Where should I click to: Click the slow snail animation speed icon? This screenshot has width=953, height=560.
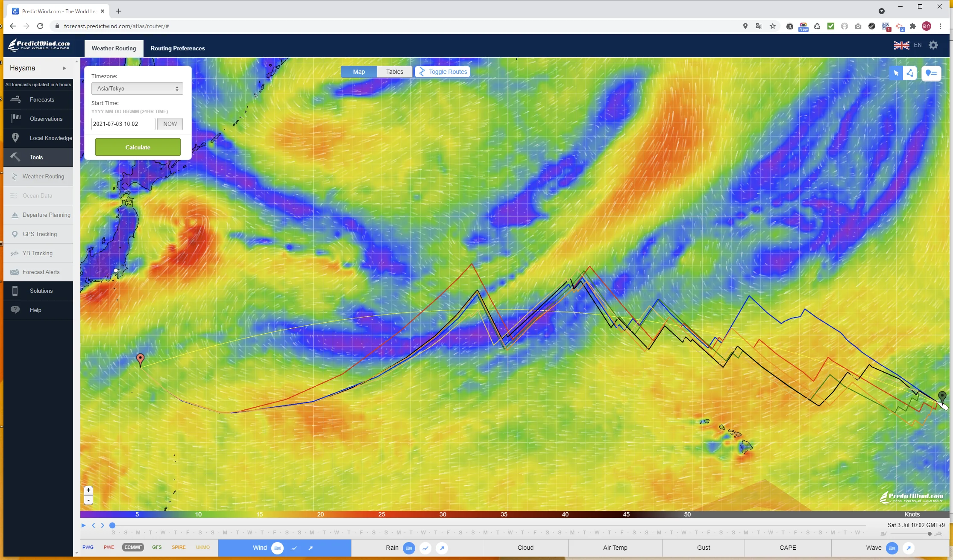(883, 534)
